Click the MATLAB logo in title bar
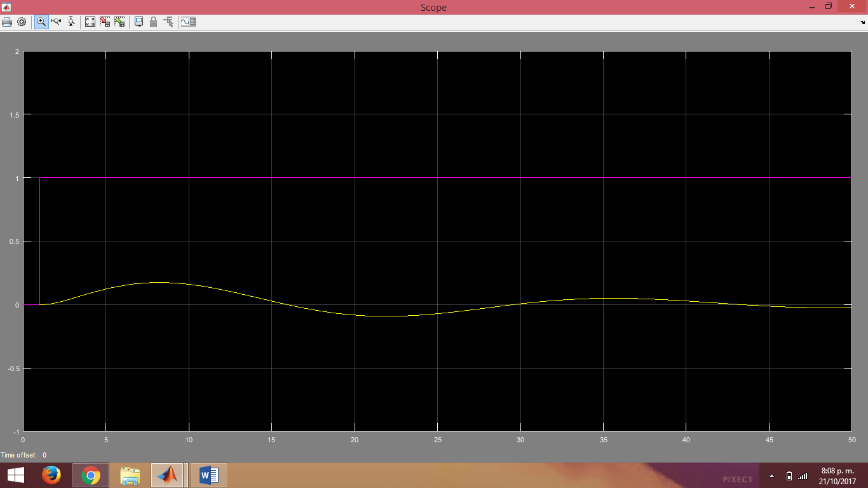The width and height of the screenshot is (868, 488). (6, 7)
